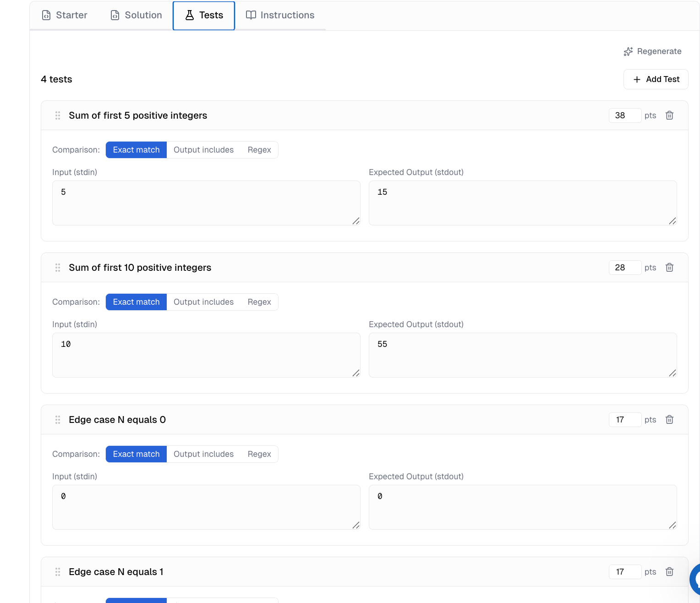The width and height of the screenshot is (700, 603).
Task: Click the flask icon on Tests tab
Action: coord(190,15)
